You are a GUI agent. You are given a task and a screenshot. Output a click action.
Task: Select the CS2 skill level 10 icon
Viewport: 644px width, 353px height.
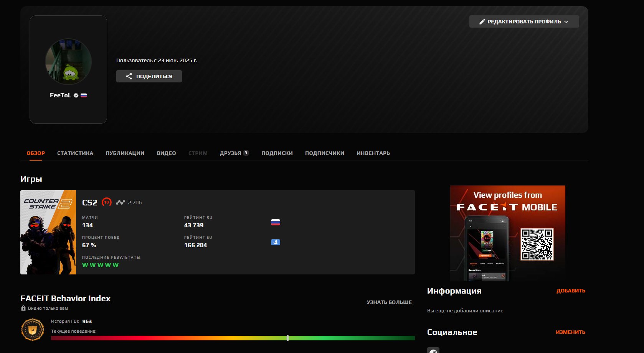[107, 202]
